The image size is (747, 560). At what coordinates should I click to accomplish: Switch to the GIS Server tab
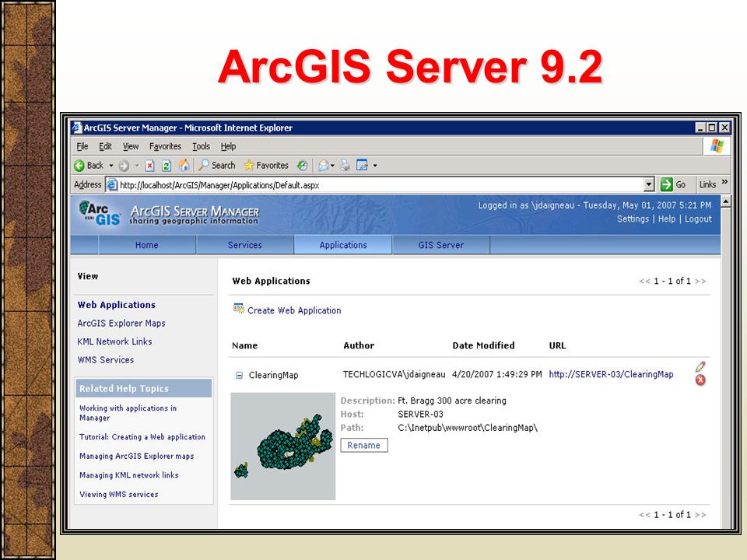coord(440,245)
